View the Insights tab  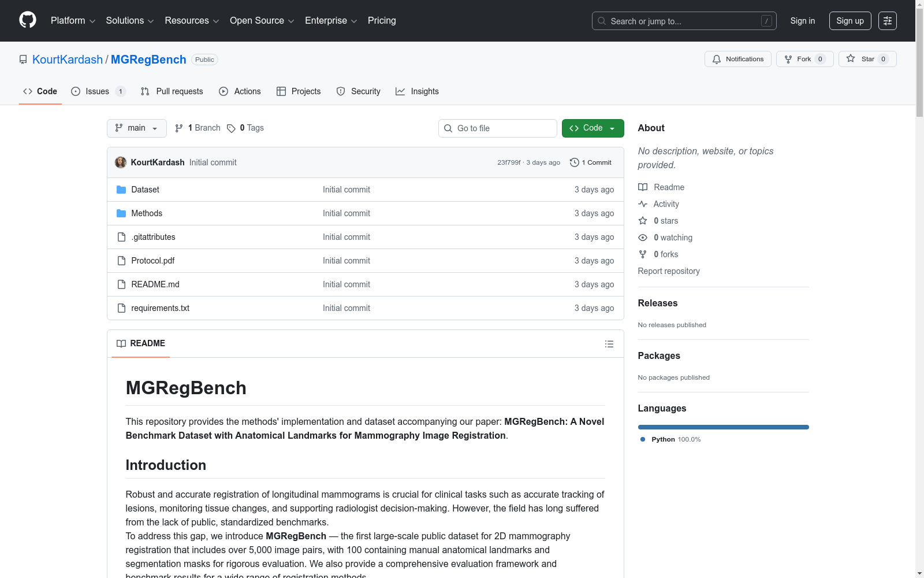[x=417, y=91]
